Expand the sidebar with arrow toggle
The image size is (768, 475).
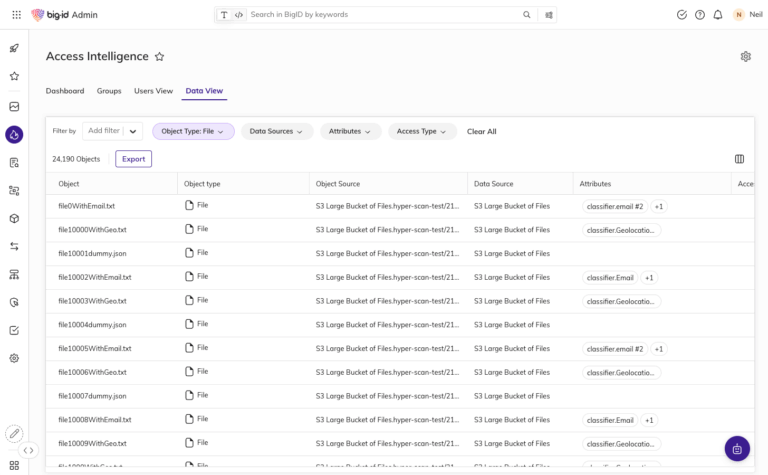(x=29, y=450)
